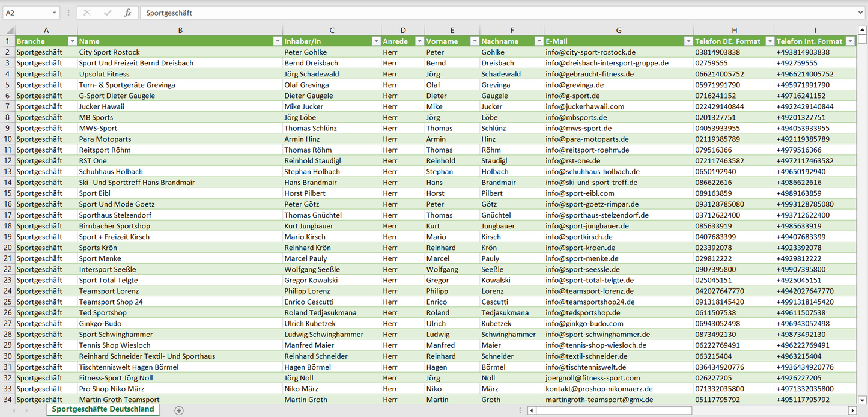868x417 pixels.
Task: Expand the formula bar with chevron
Action: [861, 13]
